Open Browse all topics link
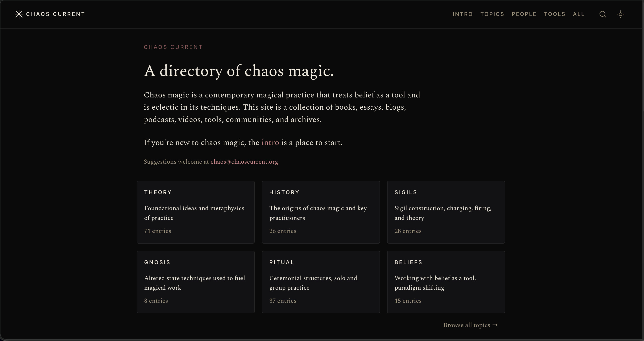This screenshot has width=644, height=341. [471, 325]
